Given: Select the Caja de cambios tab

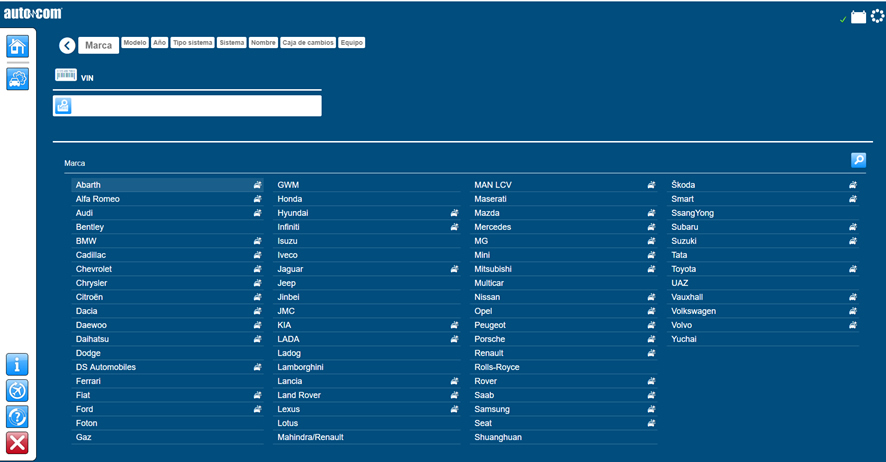Looking at the screenshot, I should pyautogui.click(x=308, y=42).
